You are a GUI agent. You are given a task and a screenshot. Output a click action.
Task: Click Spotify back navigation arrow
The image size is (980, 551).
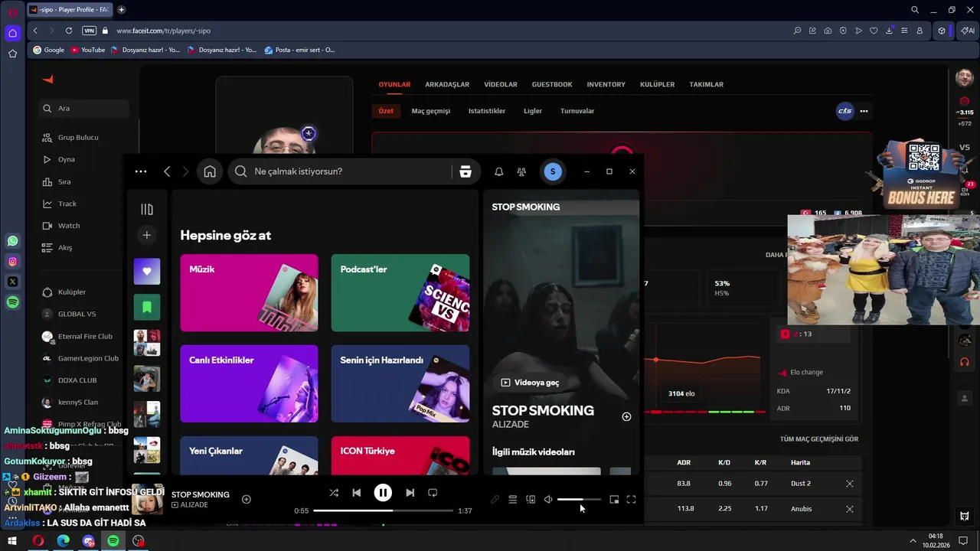point(167,171)
